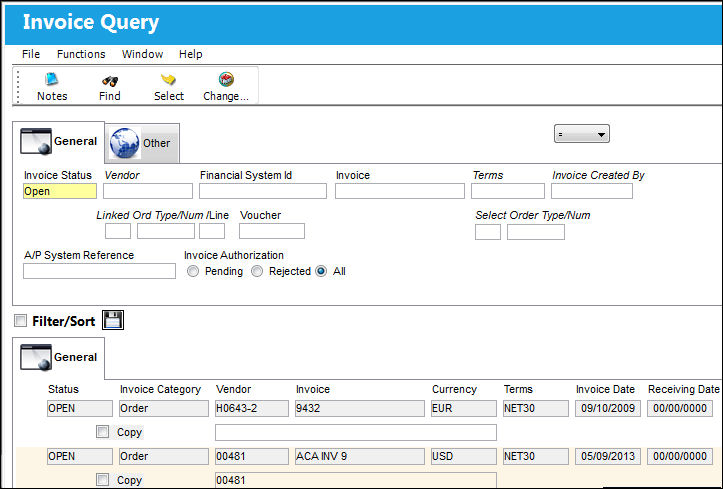Image resolution: width=723 pixels, height=489 pixels.
Task: Select the Pending authorization radio button
Action: click(x=193, y=271)
